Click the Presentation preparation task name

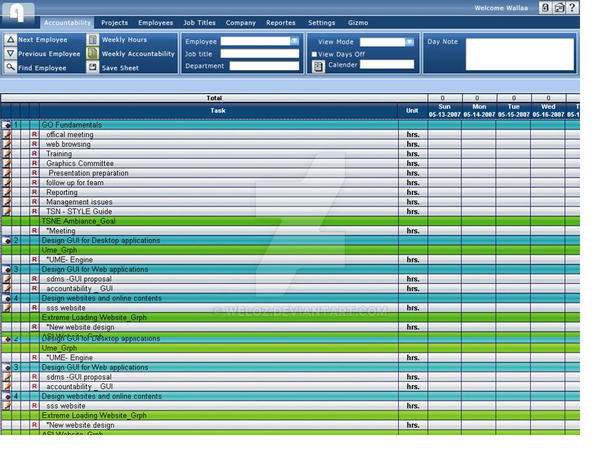coord(88,173)
